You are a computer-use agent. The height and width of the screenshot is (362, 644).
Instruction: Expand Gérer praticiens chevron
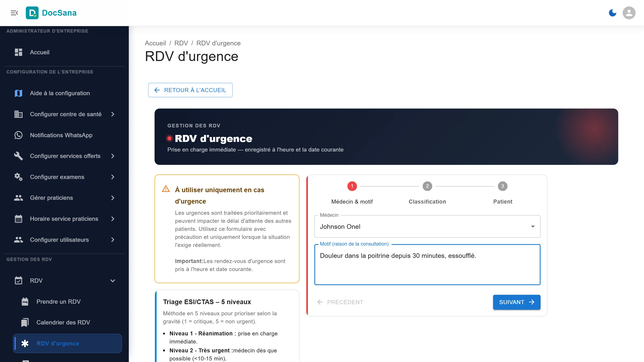[x=113, y=198]
